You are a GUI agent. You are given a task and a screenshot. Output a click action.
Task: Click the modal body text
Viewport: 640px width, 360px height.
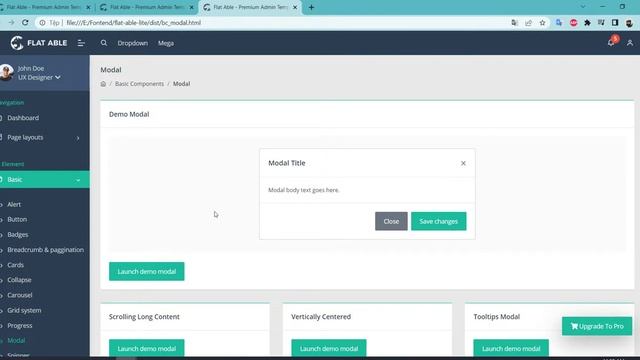(304, 190)
